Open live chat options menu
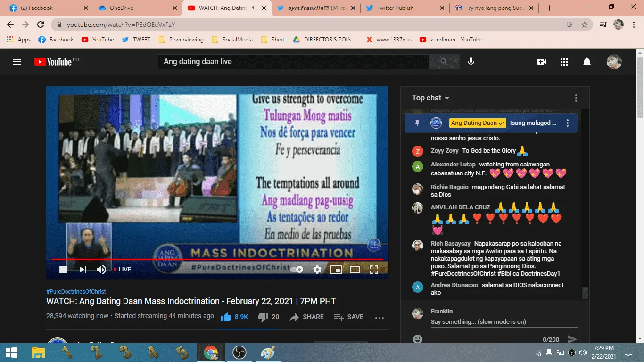This screenshot has height=362, width=644. click(576, 98)
